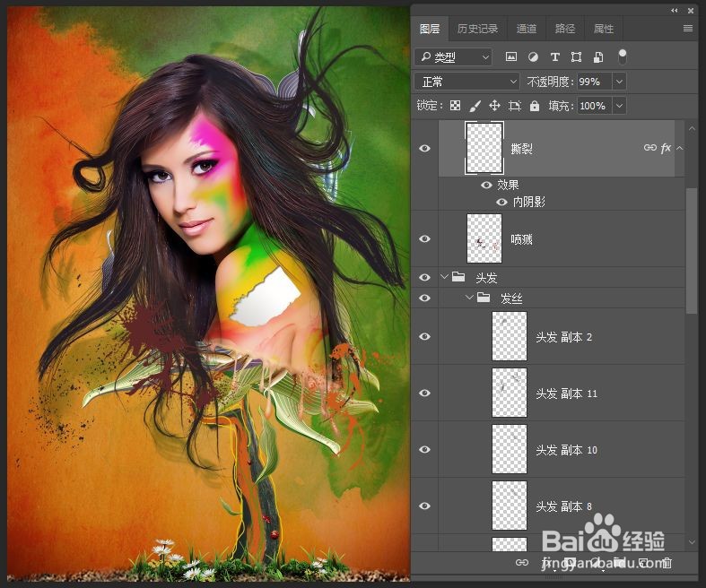Open the 正常 blend mode dropdown
Image resolution: width=706 pixels, height=588 pixels.
(466, 82)
